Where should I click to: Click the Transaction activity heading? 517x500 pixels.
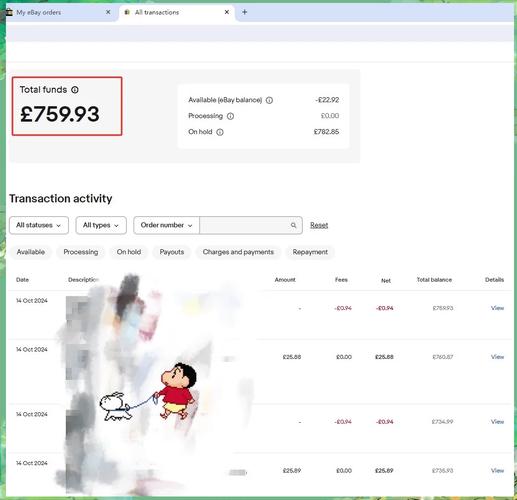[x=61, y=199]
